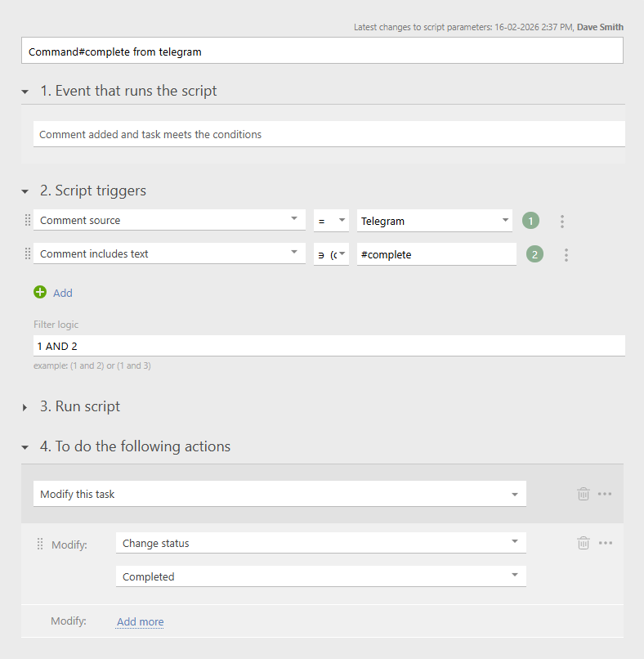Open the Change status dropdown
Viewport: 644px width, 659px height.
coord(320,543)
